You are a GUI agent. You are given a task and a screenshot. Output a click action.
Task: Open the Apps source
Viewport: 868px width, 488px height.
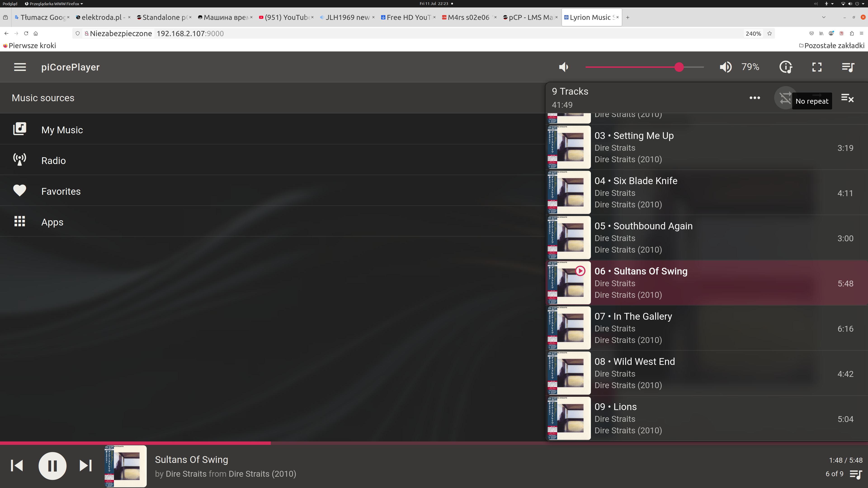pyautogui.click(x=272, y=221)
